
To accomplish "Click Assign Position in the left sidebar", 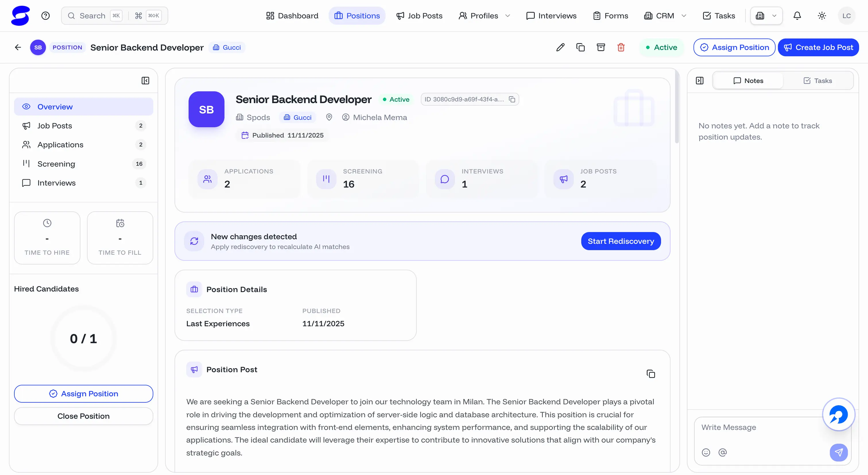I will tap(84, 394).
